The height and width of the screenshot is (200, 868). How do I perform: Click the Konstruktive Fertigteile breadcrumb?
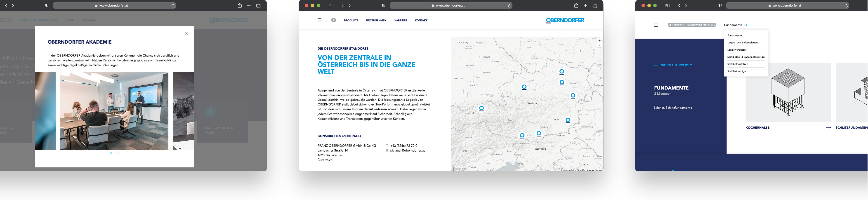point(701,25)
